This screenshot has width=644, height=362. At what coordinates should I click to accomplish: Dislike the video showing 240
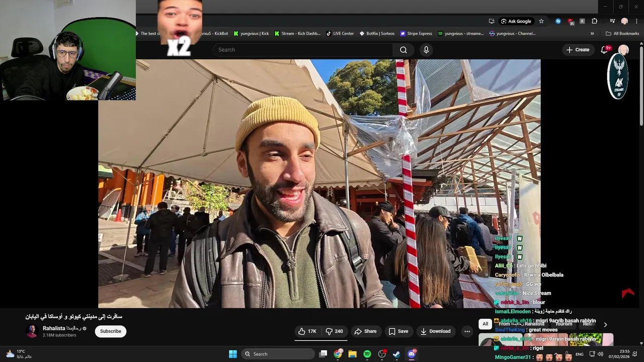[x=334, y=331]
